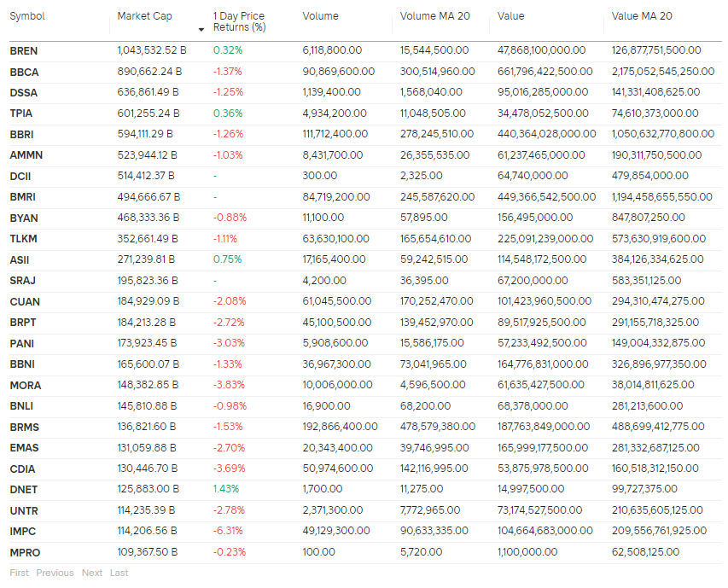
Task: Select MPRO volume 100.00
Action: pyautogui.click(x=319, y=552)
